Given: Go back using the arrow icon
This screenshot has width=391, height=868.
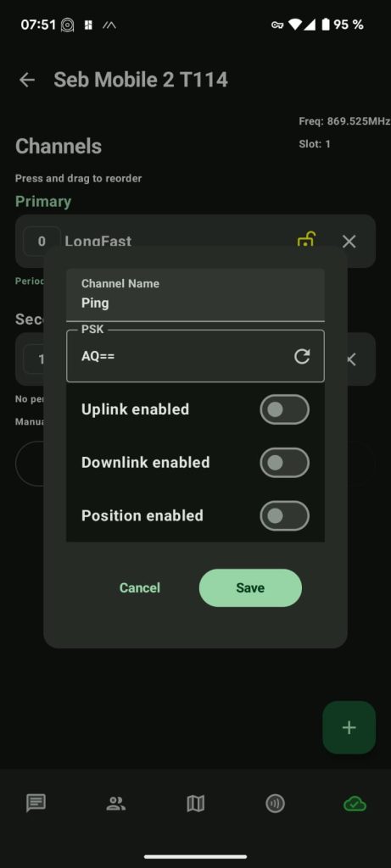Looking at the screenshot, I should point(27,80).
